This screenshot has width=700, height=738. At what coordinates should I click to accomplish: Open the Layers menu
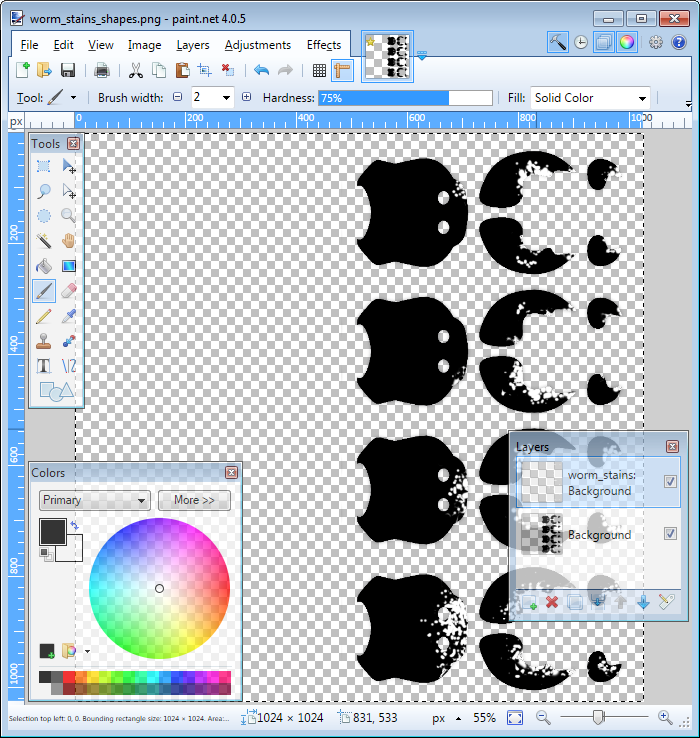coord(193,45)
